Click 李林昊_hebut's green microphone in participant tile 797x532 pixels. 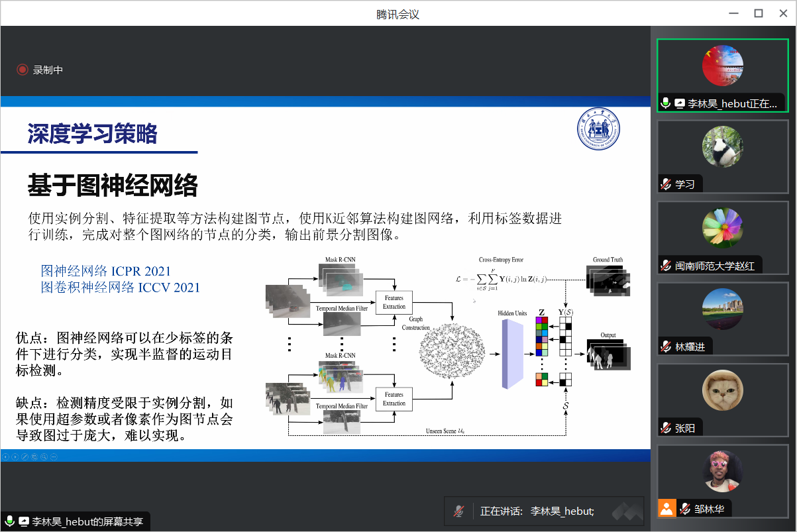click(666, 103)
